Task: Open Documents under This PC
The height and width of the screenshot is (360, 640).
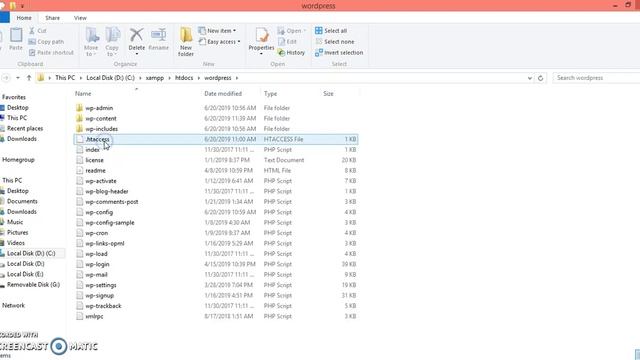Action: (22, 201)
